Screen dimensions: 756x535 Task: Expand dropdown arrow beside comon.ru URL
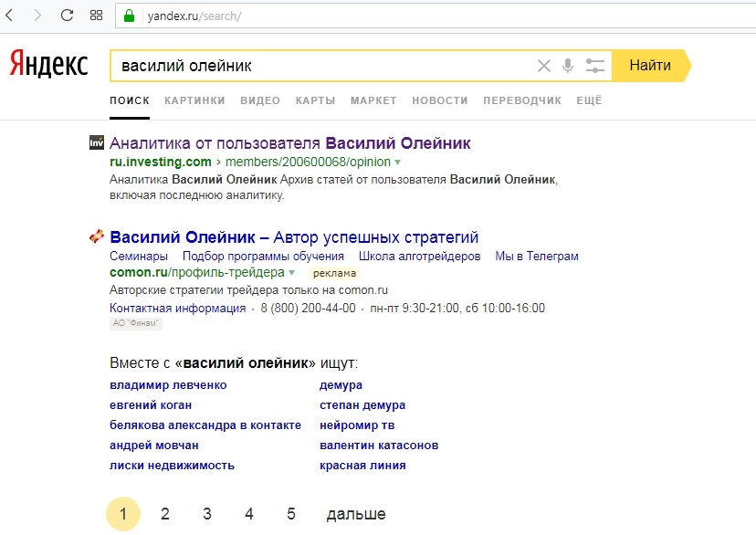tap(291, 273)
